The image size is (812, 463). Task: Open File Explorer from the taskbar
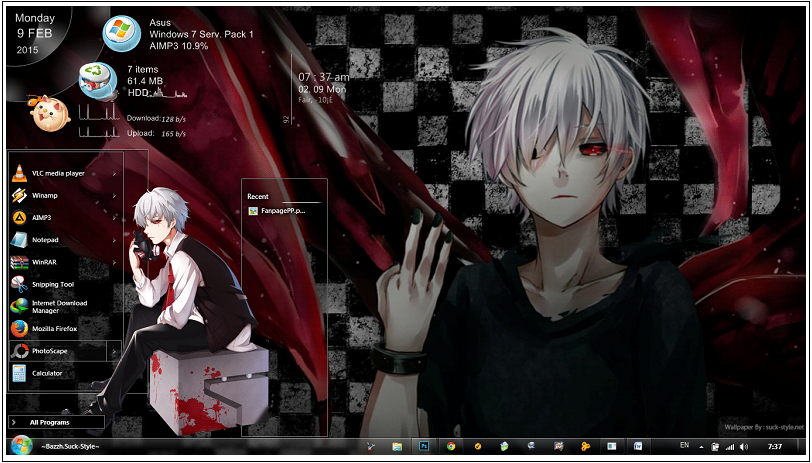tap(397, 446)
